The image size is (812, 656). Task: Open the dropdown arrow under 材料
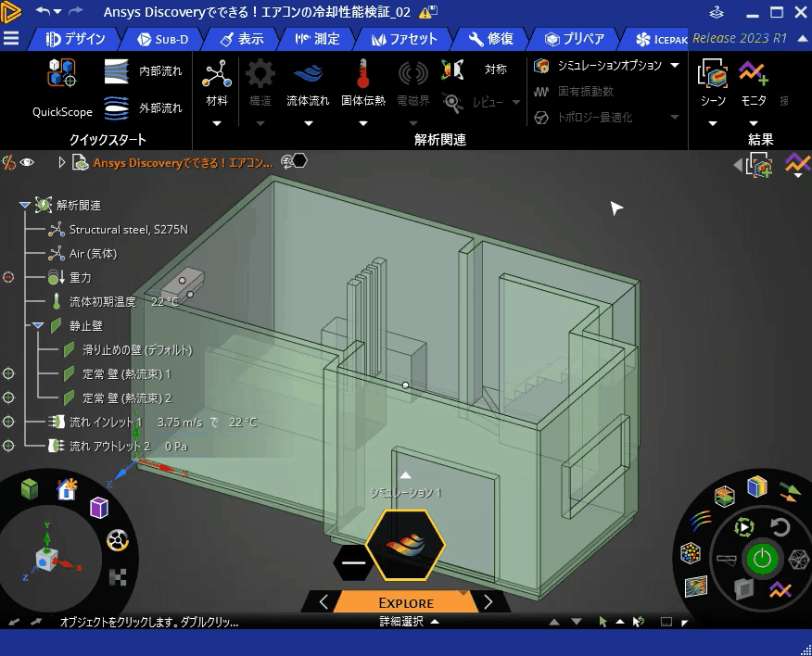pyautogui.click(x=217, y=123)
